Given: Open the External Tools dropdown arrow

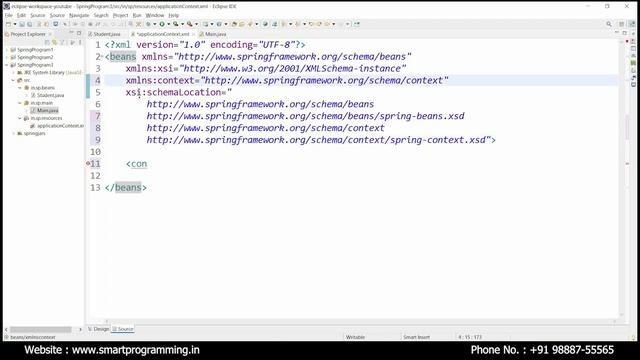Looking at the screenshot, I should click(196, 24).
